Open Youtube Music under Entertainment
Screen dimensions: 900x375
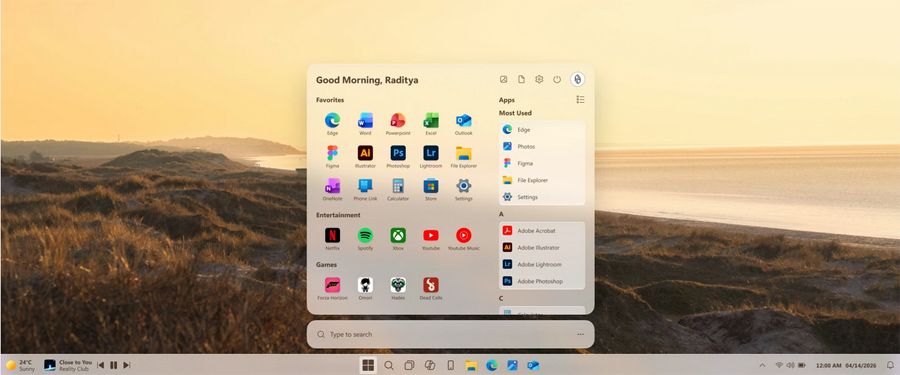coord(463,239)
